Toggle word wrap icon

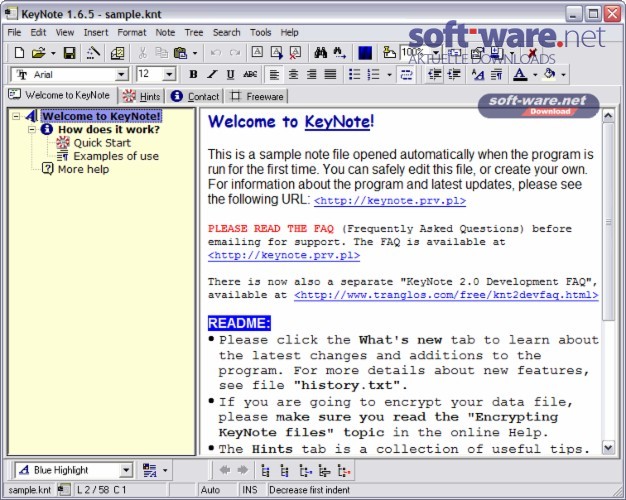(x=406, y=75)
